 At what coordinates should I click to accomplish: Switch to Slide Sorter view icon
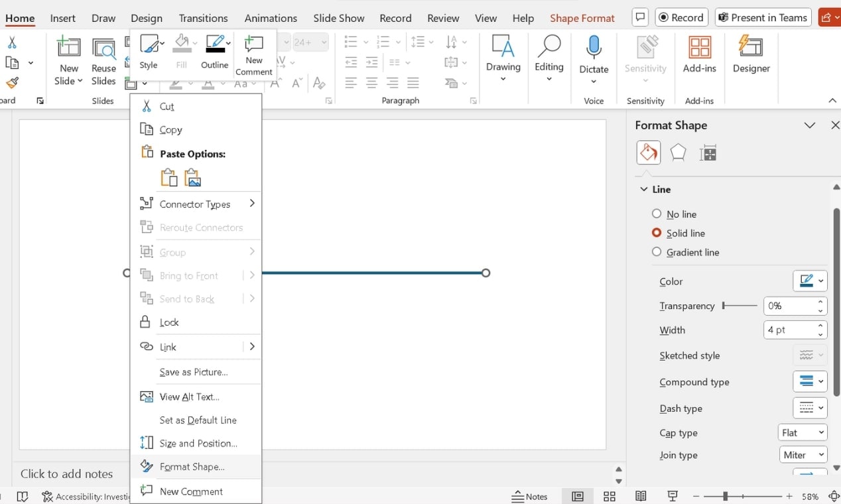point(610,496)
